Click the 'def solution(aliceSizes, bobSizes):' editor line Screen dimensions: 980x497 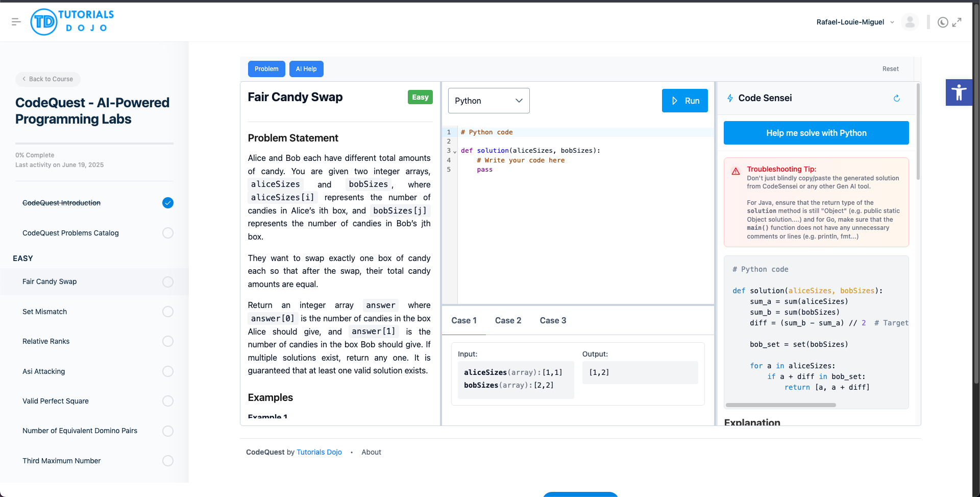click(530, 151)
